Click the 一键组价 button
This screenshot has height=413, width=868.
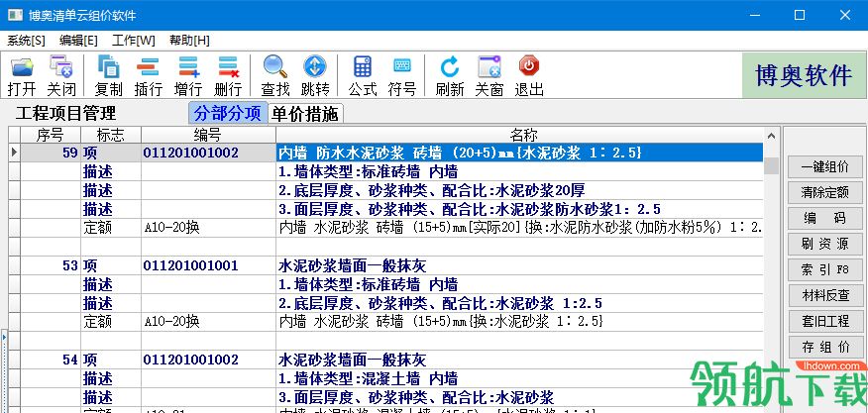tap(824, 167)
